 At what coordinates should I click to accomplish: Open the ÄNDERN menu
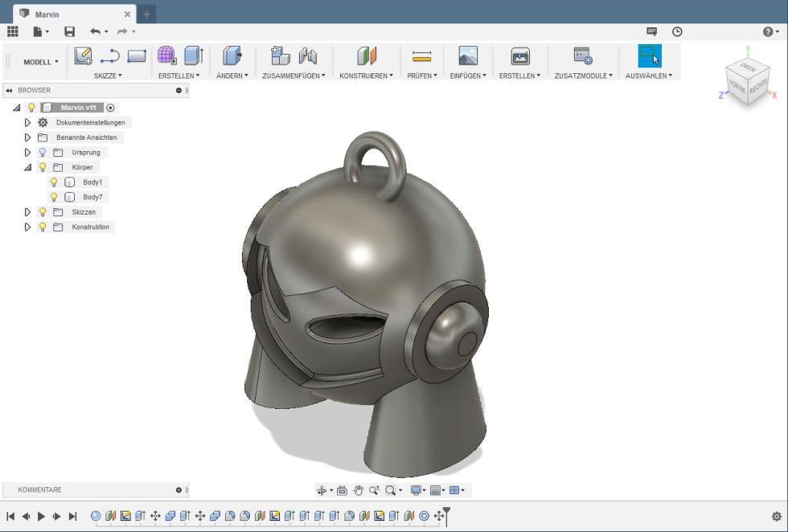tap(232, 76)
